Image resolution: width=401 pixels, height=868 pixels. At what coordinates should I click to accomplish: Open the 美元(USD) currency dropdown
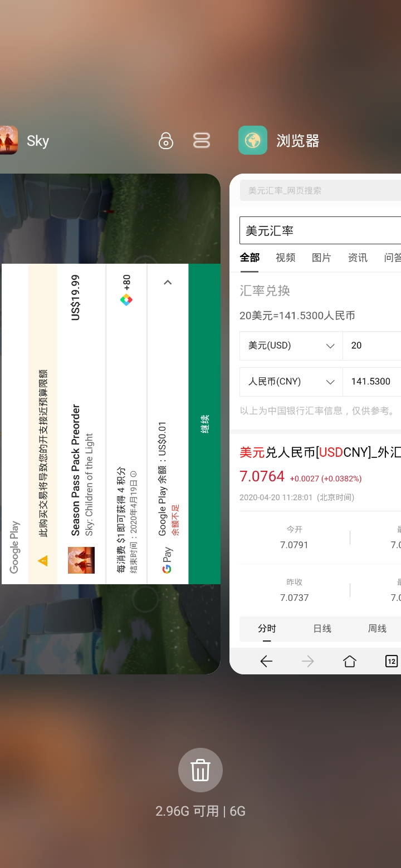[x=291, y=346]
